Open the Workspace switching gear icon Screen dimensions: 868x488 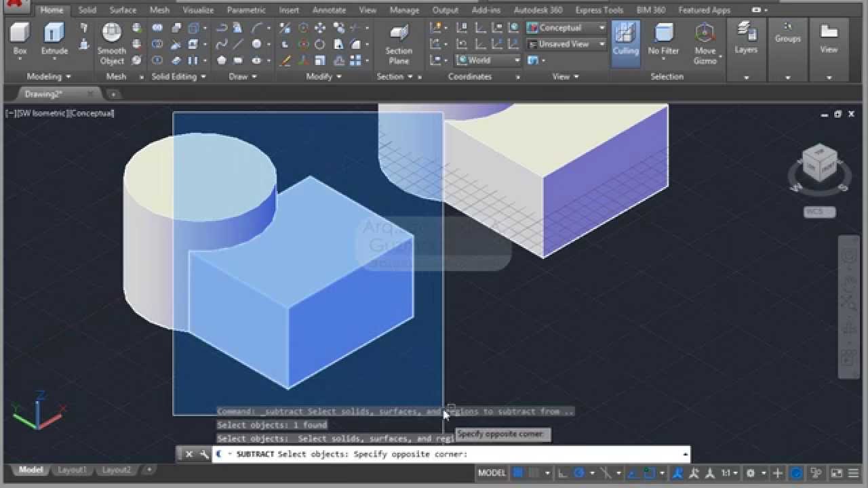[751, 472]
